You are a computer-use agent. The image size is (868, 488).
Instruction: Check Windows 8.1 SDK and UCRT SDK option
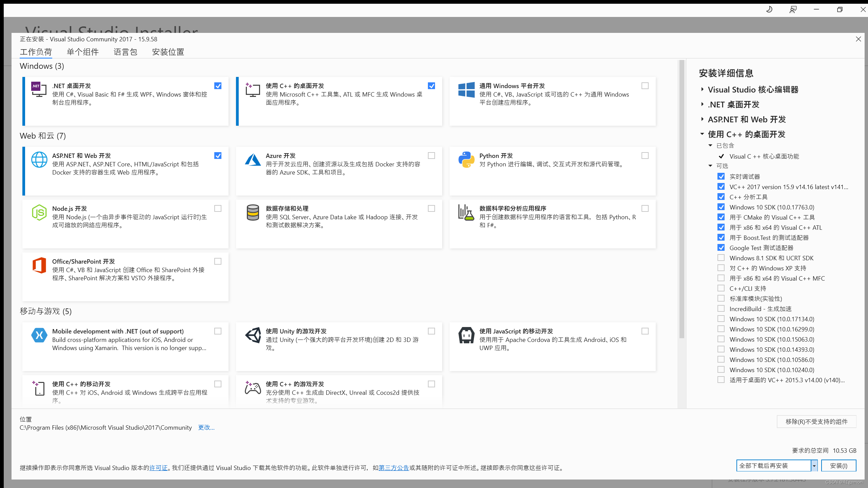point(721,258)
